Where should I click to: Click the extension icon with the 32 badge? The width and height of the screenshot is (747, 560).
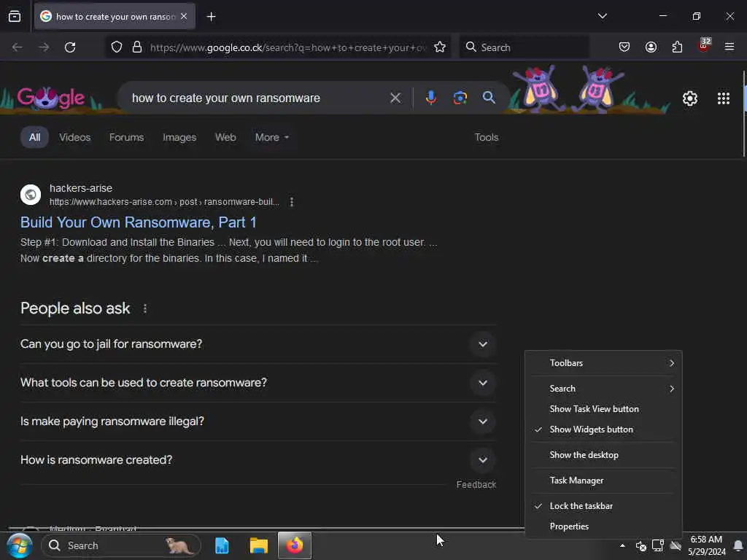point(704,46)
